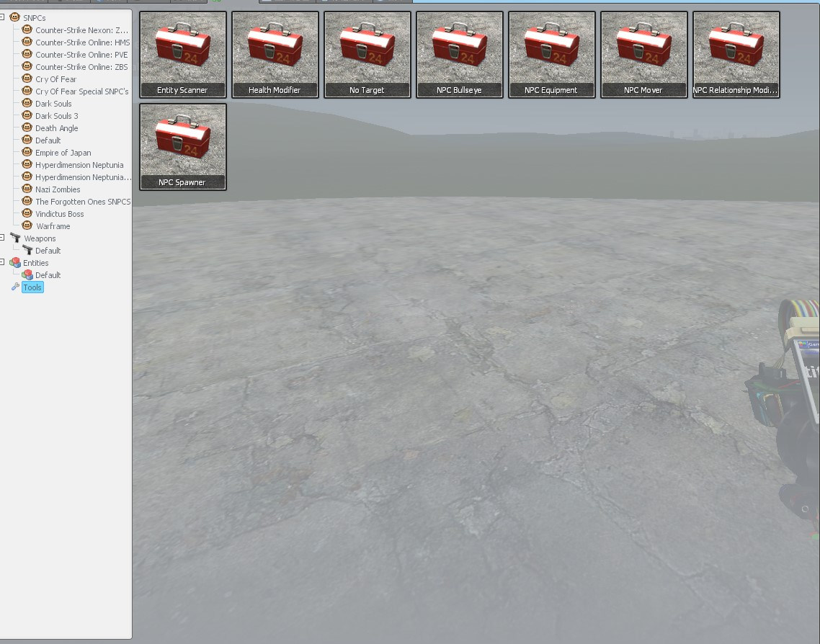The height and width of the screenshot is (644, 820).
Task: Choose the Health Modifier tool icon
Action: click(x=275, y=54)
